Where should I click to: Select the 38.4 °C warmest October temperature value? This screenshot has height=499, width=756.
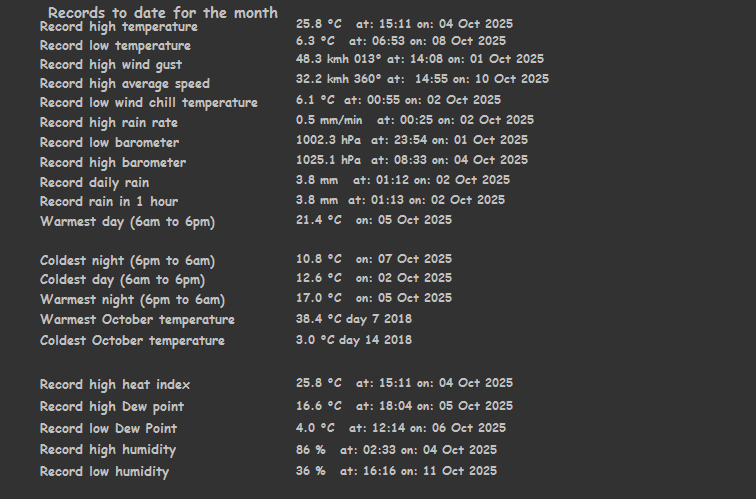coord(318,319)
